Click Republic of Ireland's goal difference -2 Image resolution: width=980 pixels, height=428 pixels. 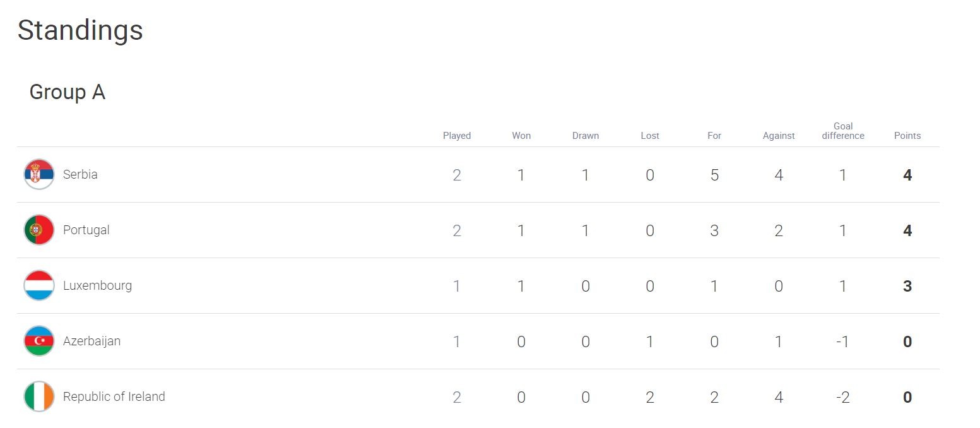tap(843, 397)
